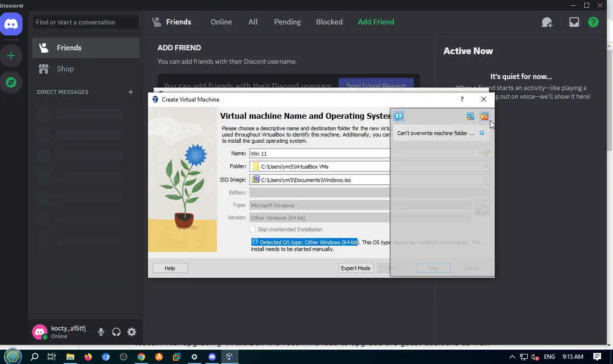Open the Pending friends tab
The width and height of the screenshot is (613, 364).
click(x=287, y=22)
